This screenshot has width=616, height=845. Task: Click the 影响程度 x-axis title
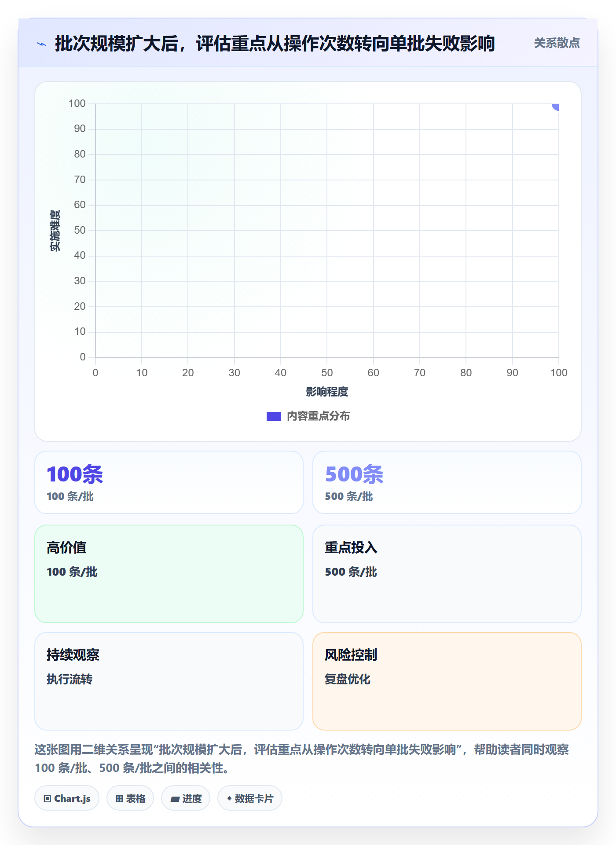click(x=327, y=392)
